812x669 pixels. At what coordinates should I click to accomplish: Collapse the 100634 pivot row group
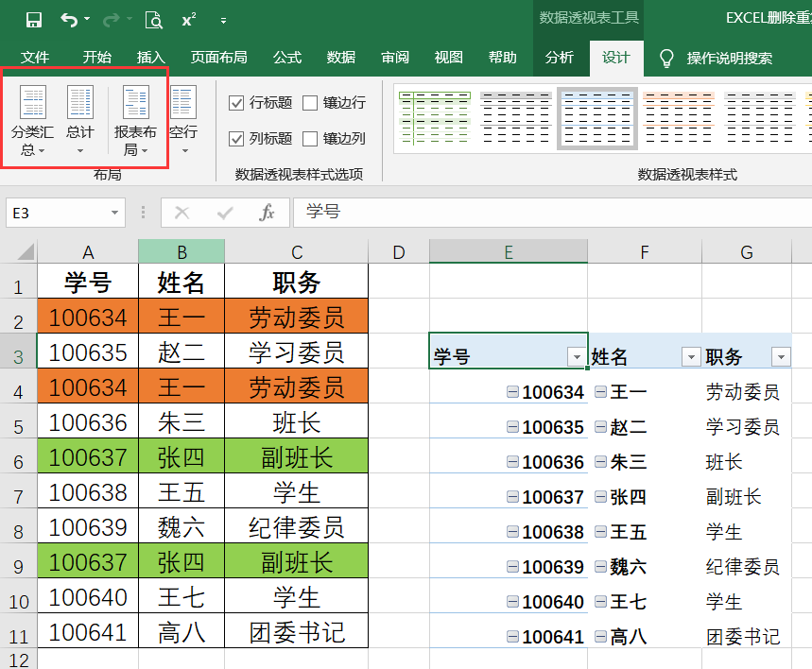pos(512,392)
